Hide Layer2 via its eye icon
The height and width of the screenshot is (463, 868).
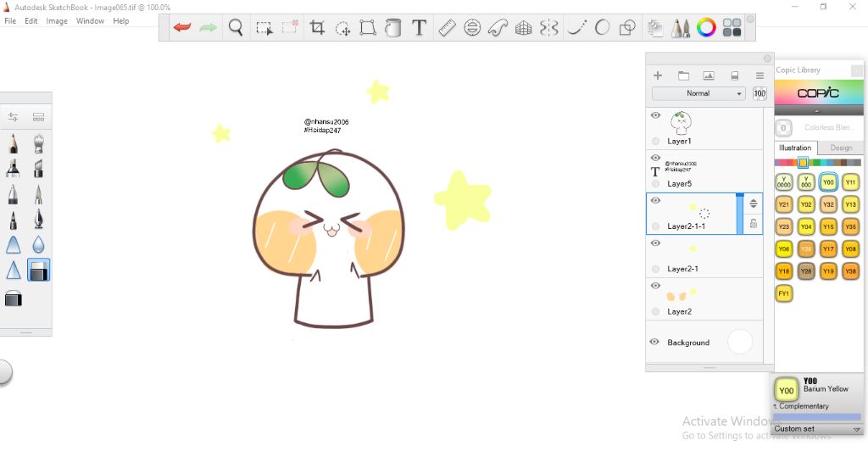pos(655,286)
